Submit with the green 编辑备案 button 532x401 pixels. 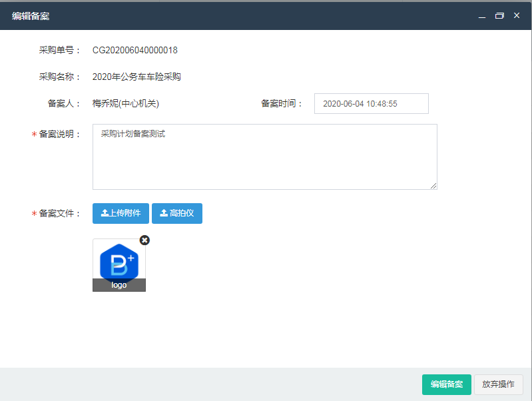(x=447, y=384)
